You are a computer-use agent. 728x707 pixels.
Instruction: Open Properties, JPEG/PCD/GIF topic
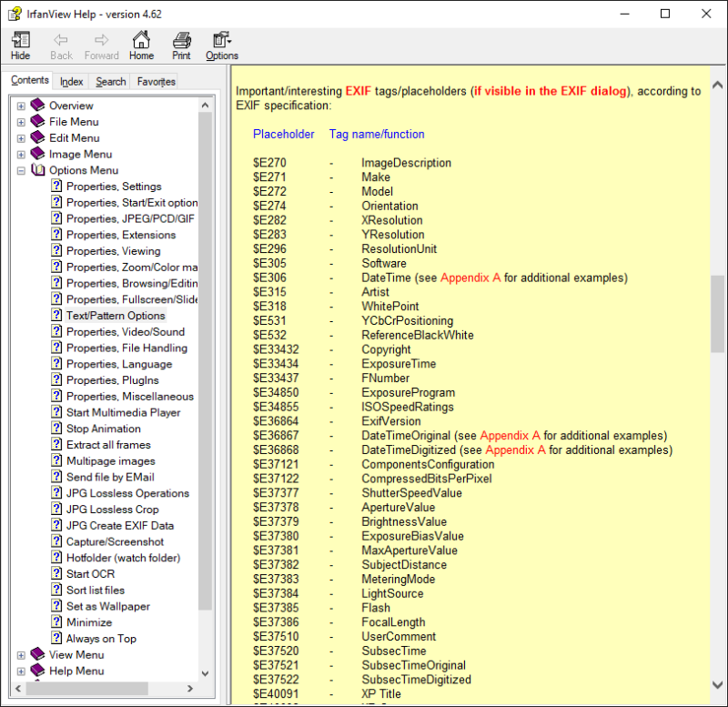pyautogui.click(x=130, y=218)
